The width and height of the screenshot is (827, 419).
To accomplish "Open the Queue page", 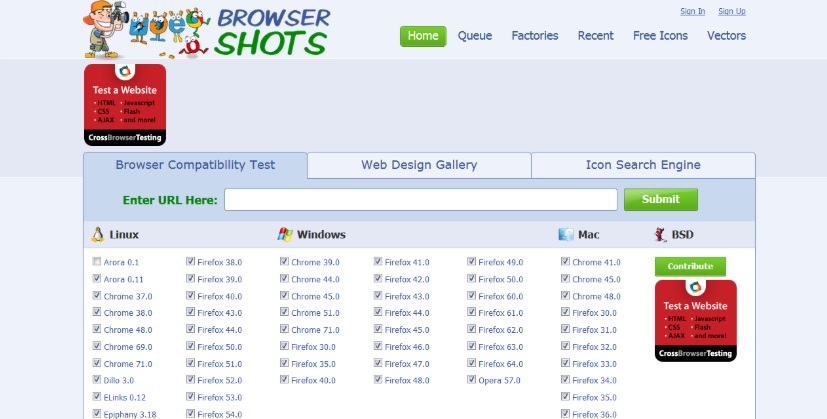I will [x=475, y=36].
